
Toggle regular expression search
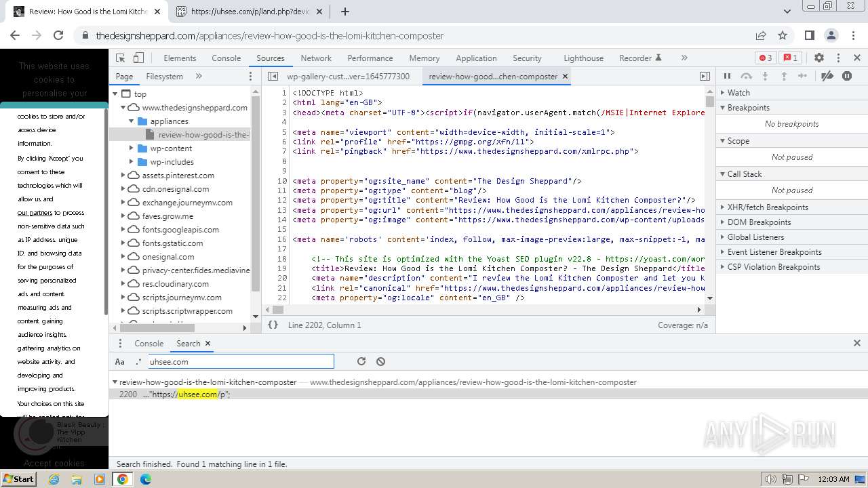pos(138,362)
